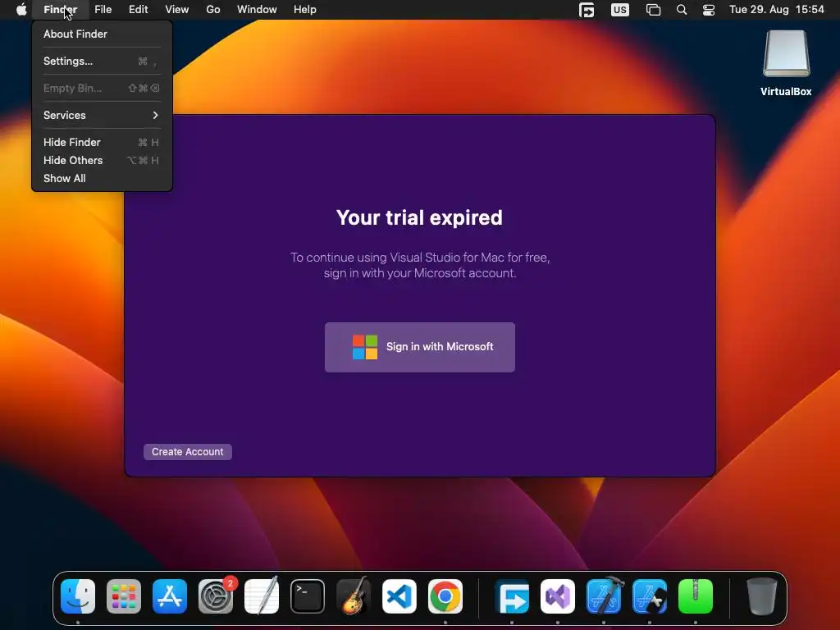Image resolution: width=840 pixels, height=630 pixels.
Task: Open Finder from the Dock
Action: [78, 596]
